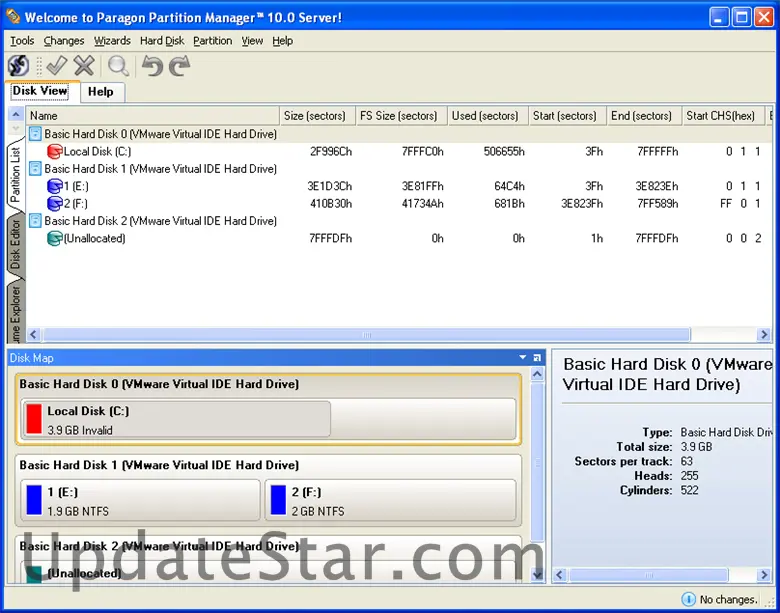The image size is (780, 613).
Task: Click the Disk Map scroll down arrow
Action: point(537,575)
